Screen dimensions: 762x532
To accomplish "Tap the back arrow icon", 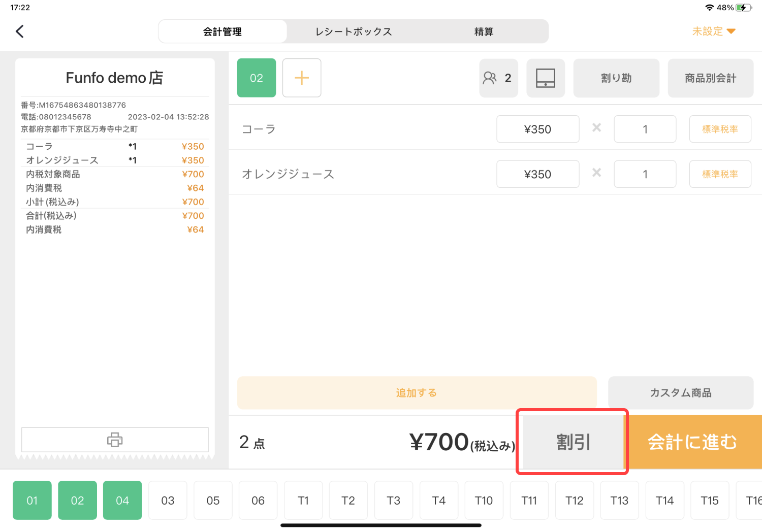I will coord(20,31).
